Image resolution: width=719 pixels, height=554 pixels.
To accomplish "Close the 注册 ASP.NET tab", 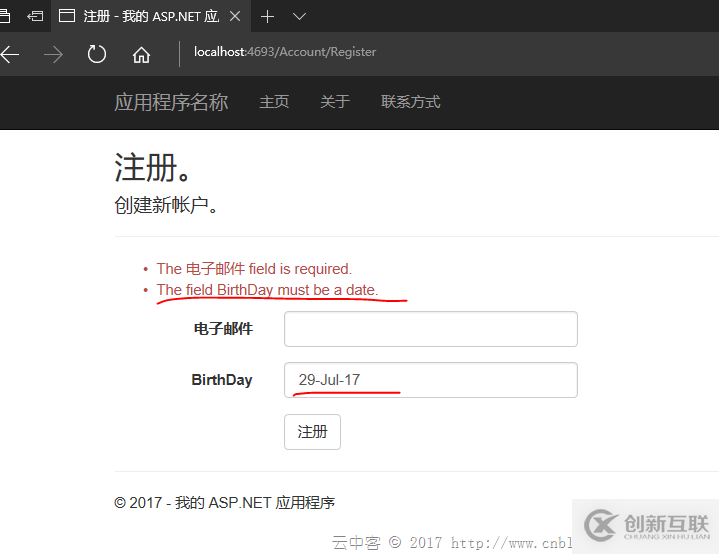I will click(235, 17).
